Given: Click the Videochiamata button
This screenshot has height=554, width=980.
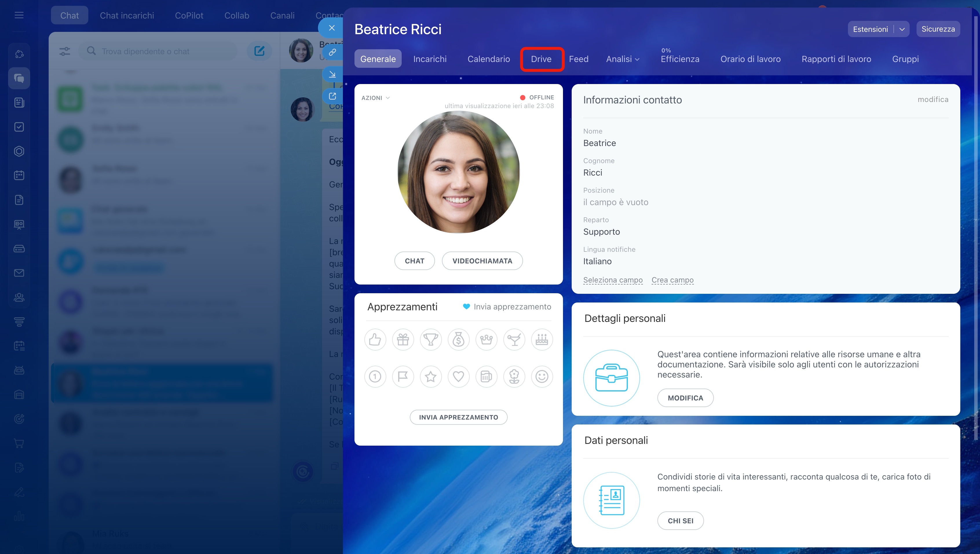Looking at the screenshot, I should point(482,261).
